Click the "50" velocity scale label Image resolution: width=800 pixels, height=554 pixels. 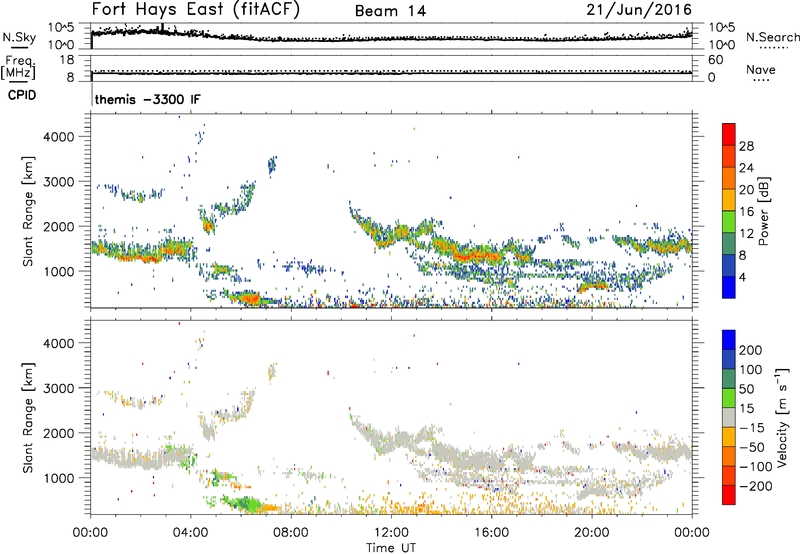click(x=746, y=389)
